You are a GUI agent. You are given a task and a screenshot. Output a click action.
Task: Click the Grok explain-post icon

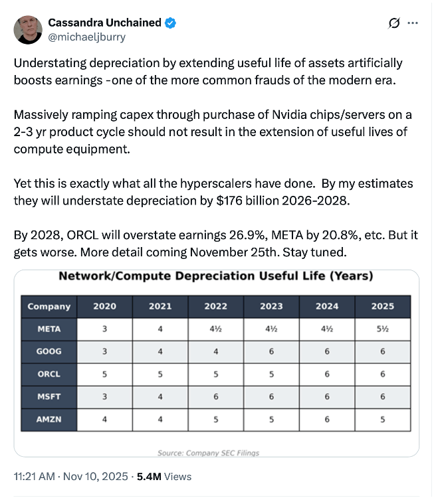(394, 23)
